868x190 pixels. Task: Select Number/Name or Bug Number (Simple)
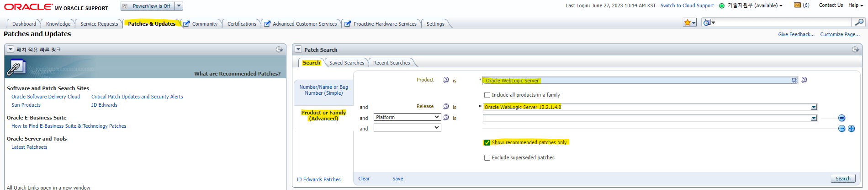coord(324,90)
